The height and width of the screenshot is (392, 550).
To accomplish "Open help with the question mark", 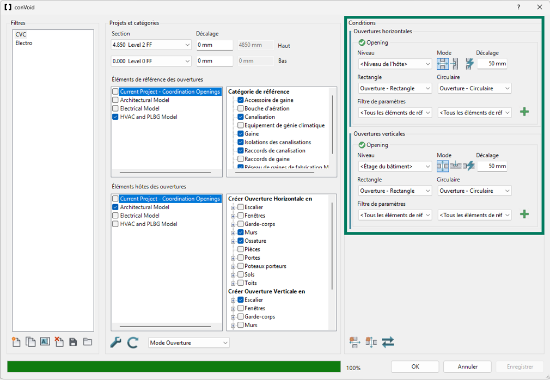I will click(518, 7).
